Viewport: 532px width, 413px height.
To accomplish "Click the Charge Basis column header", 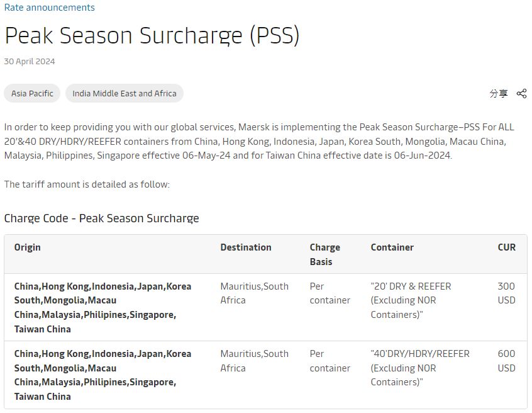I will (324, 254).
